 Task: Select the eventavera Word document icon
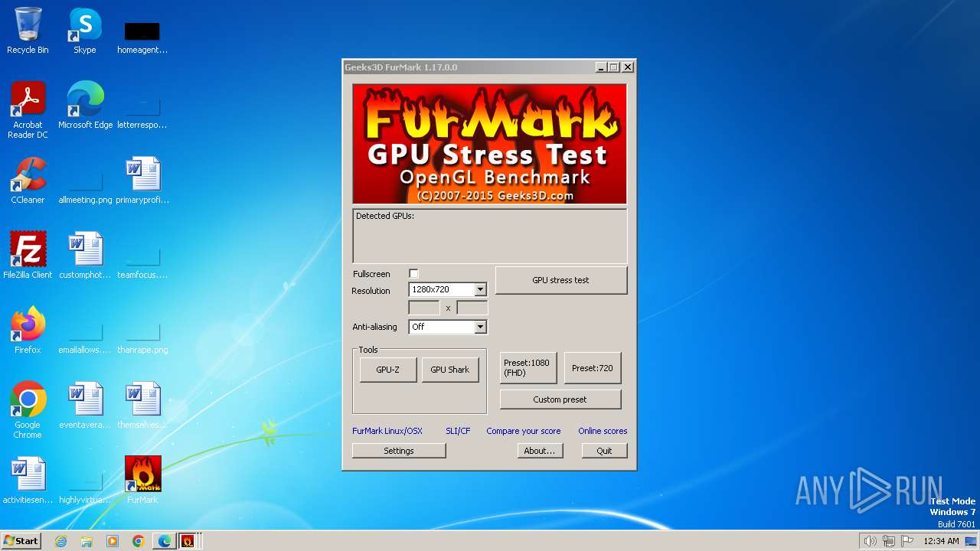(85, 406)
